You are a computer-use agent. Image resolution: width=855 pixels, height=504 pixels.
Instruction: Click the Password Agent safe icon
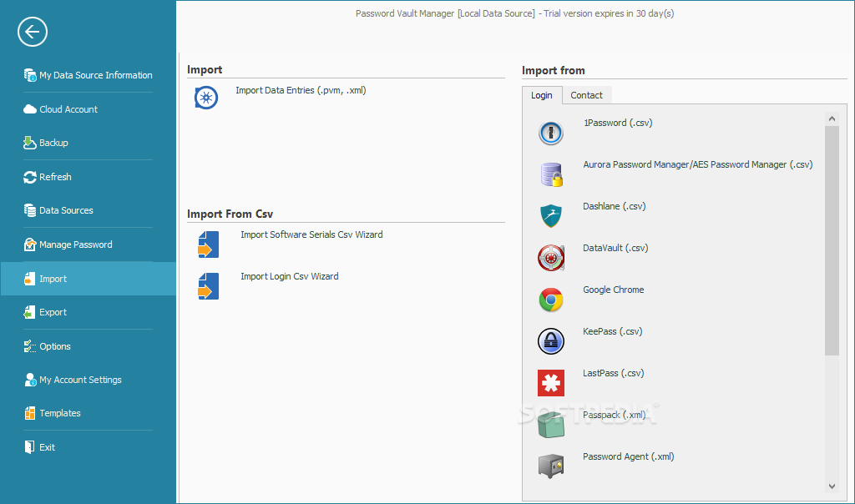[x=550, y=466]
